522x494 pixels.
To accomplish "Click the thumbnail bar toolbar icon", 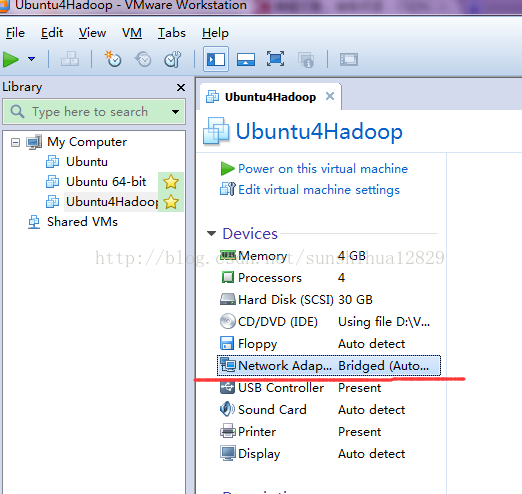I will 246,60.
